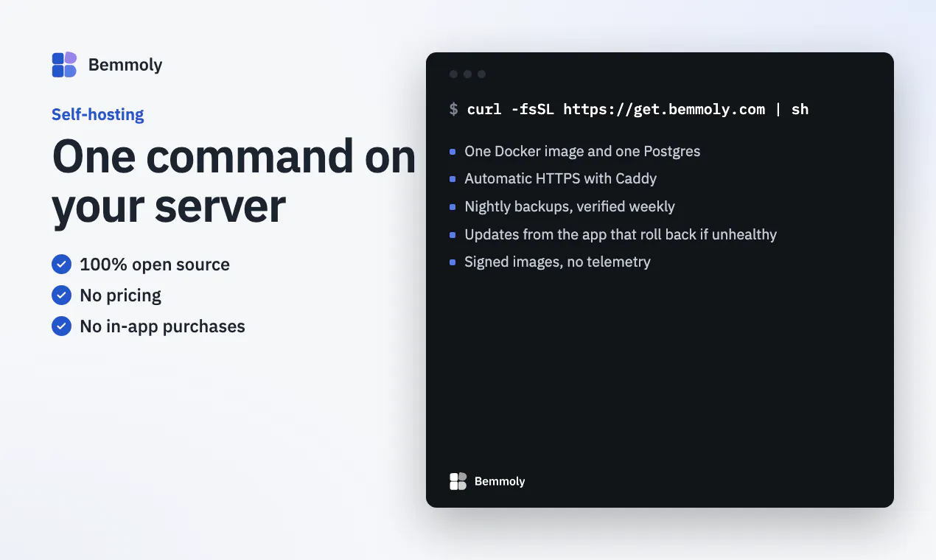The image size is (936, 560).
Task: Select "One Docker image and one Postgres" line
Action: coord(582,151)
